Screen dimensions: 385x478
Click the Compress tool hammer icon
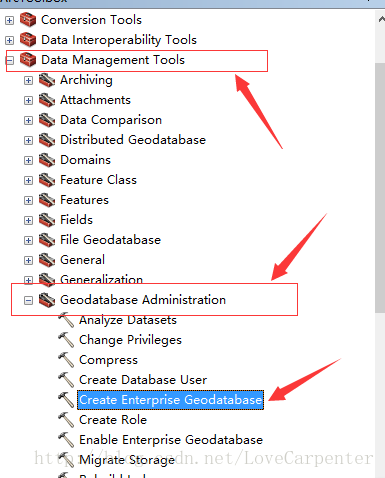click(66, 360)
